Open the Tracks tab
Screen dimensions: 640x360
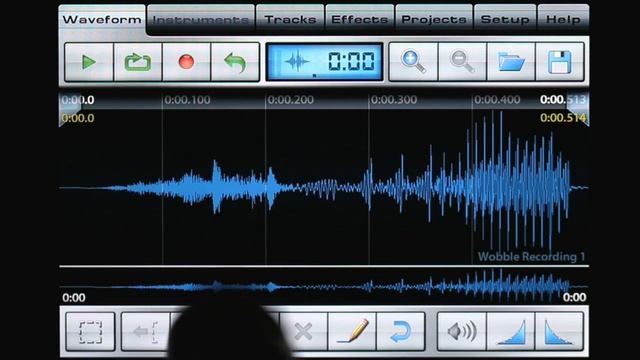[290, 19]
